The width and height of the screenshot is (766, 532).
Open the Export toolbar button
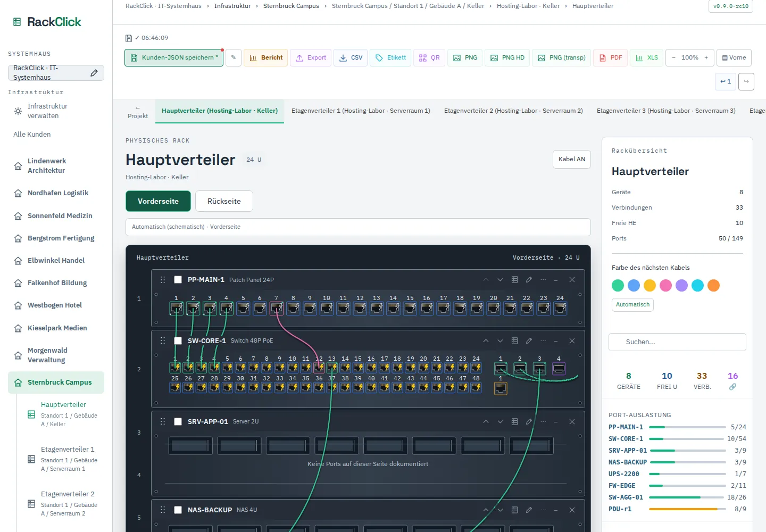coord(311,57)
